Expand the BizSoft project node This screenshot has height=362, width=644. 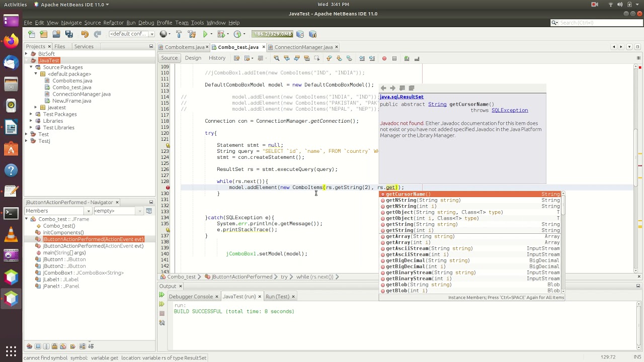[27, 54]
